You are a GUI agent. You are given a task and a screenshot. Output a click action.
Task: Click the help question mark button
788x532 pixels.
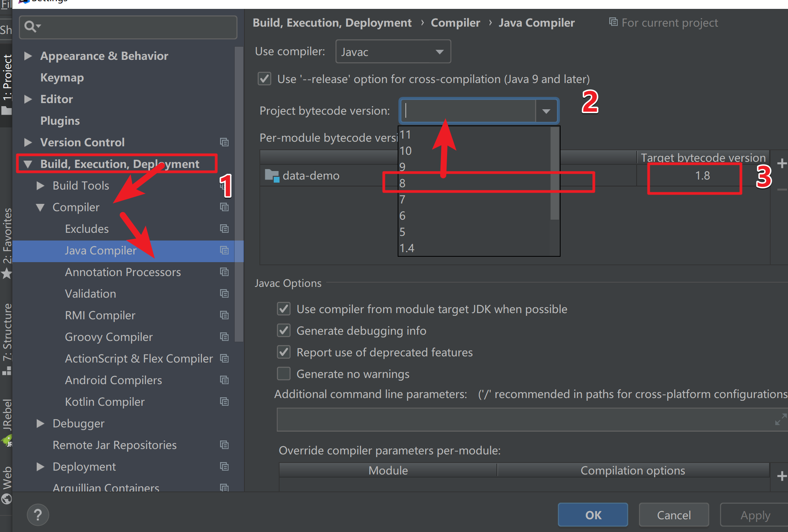(x=38, y=515)
